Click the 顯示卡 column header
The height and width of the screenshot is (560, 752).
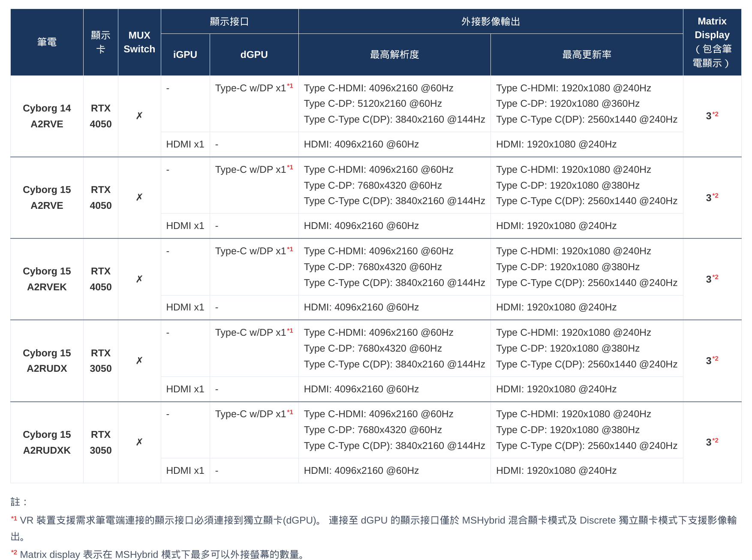100,42
